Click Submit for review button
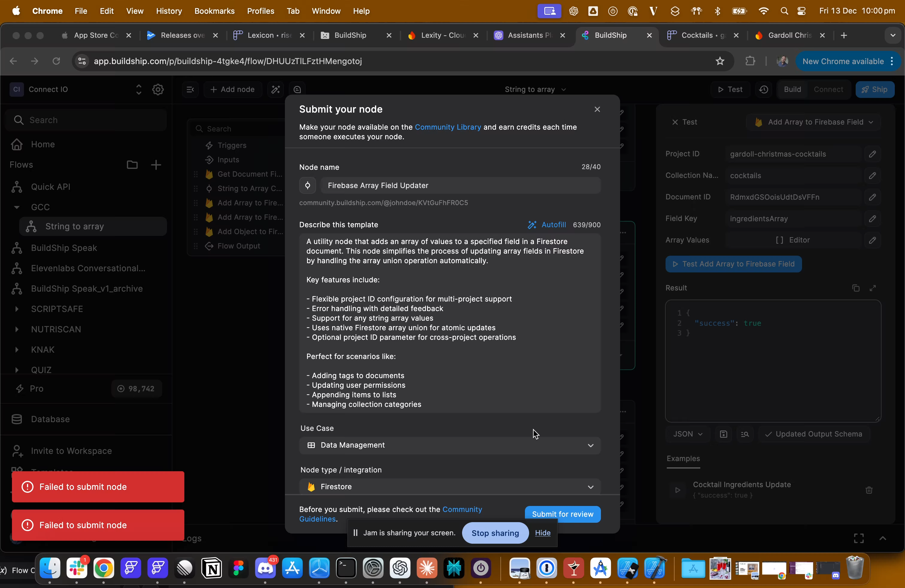 pos(562,514)
